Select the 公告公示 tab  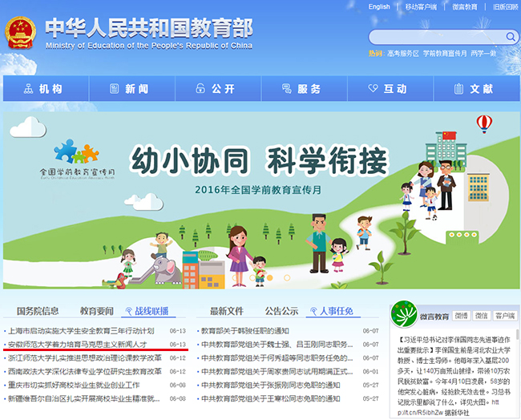coord(281,311)
